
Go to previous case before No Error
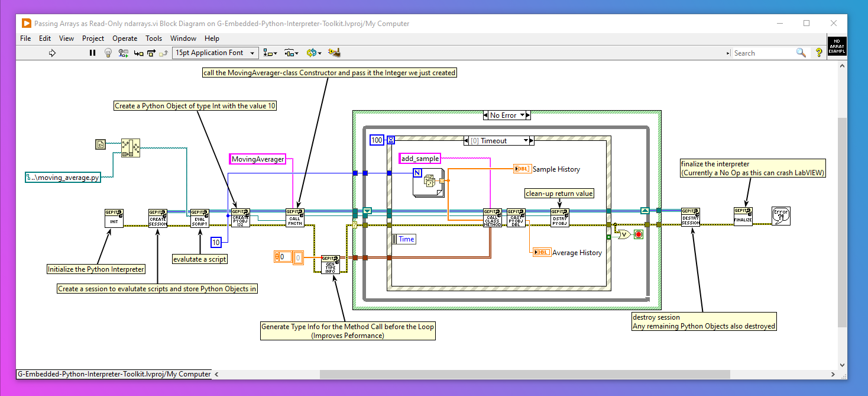tap(486, 115)
